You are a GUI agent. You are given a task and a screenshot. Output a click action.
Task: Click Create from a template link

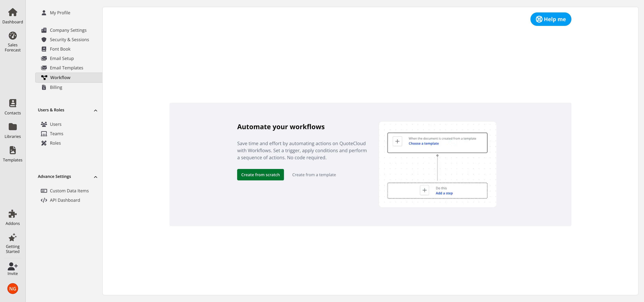pyautogui.click(x=314, y=175)
